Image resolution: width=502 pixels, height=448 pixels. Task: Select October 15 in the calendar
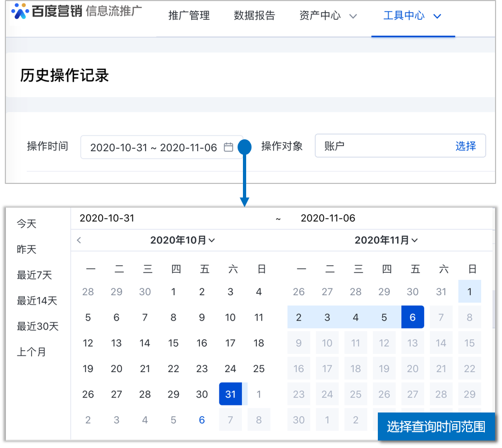(x=173, y=343)
